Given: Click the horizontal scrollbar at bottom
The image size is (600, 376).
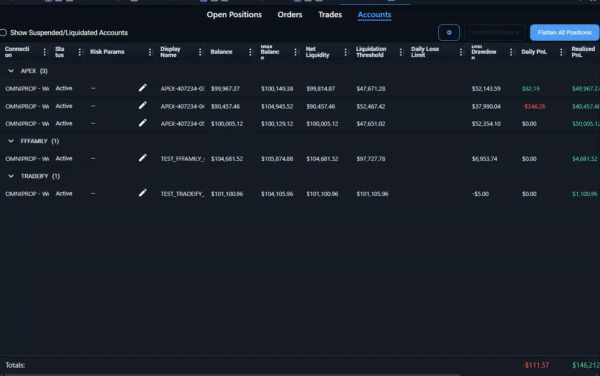Looking at the screenshot, I should [233, 374].
